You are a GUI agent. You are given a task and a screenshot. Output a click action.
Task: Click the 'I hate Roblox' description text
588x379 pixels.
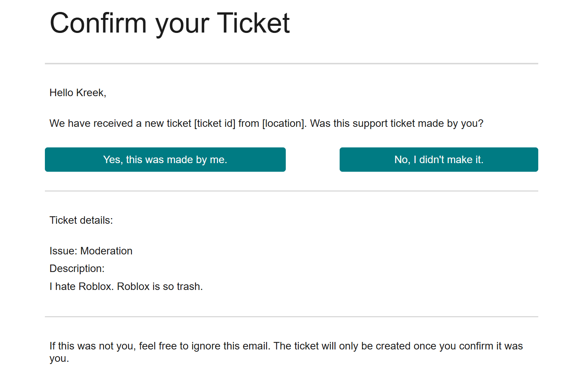click(x=126, y=287)
